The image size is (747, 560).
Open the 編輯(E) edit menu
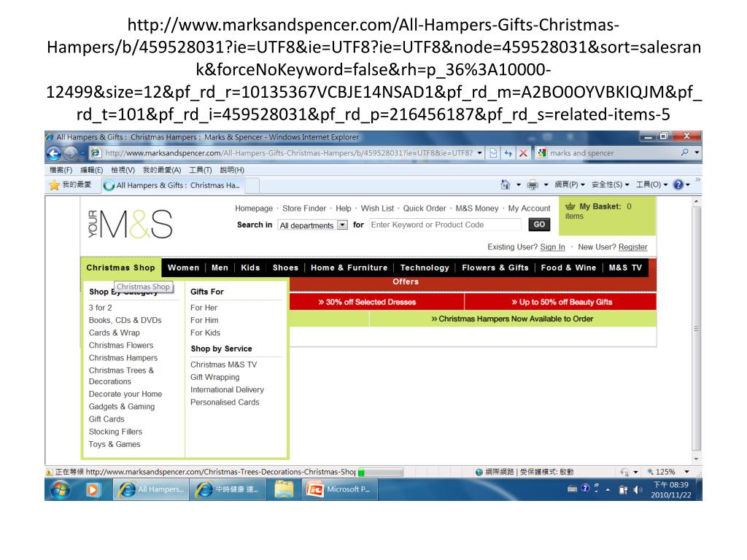pos(91,170)
